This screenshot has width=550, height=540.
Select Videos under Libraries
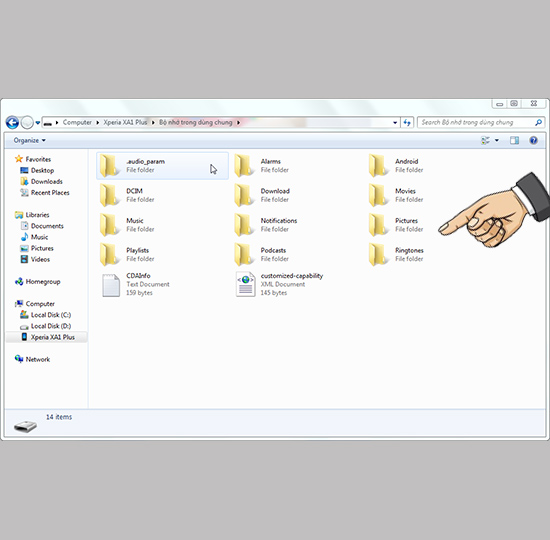40,259
